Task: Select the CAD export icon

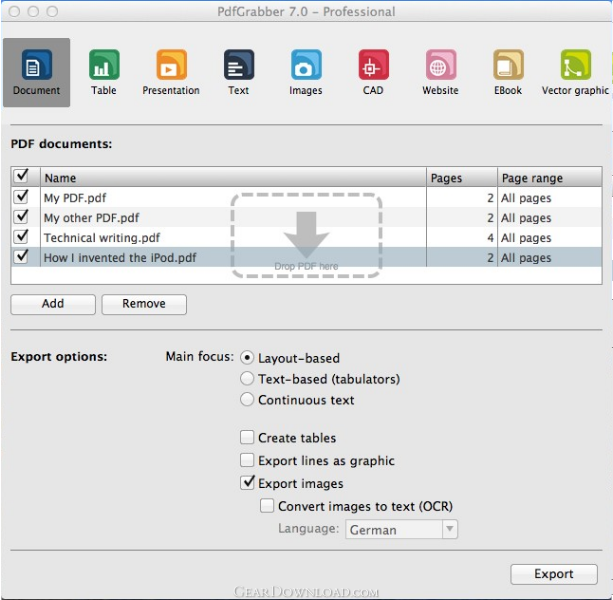Action: coord(373,72)
